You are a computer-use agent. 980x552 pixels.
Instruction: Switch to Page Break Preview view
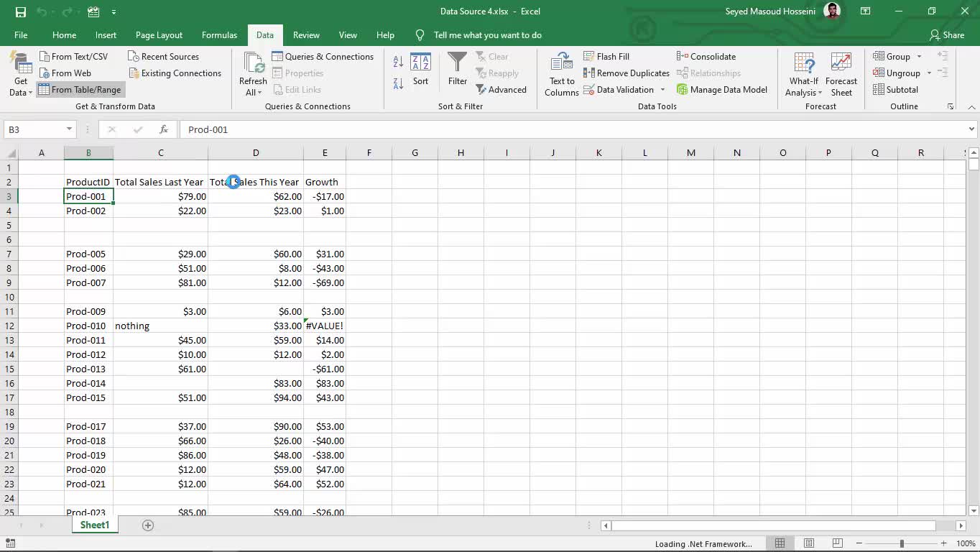click(x=837, y=543)
